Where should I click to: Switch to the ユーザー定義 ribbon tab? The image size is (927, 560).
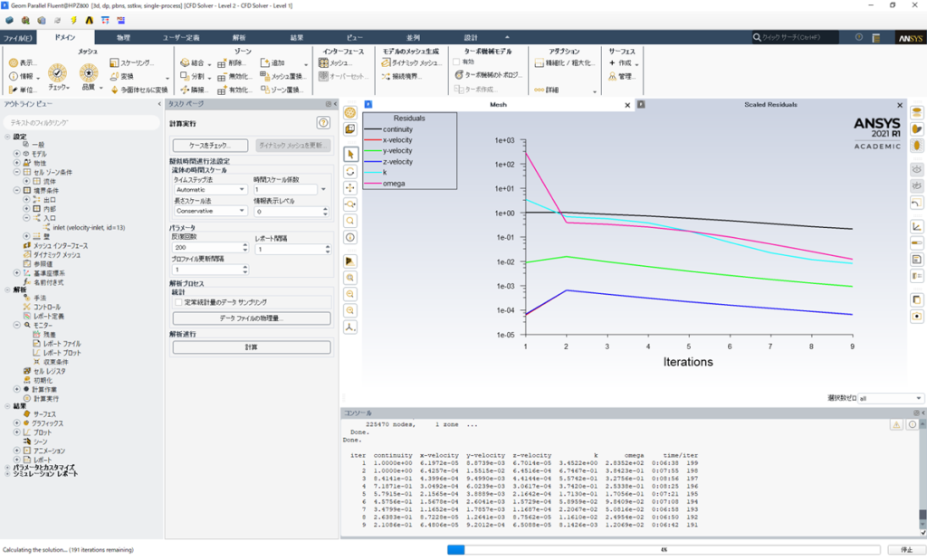pos(181,38)
